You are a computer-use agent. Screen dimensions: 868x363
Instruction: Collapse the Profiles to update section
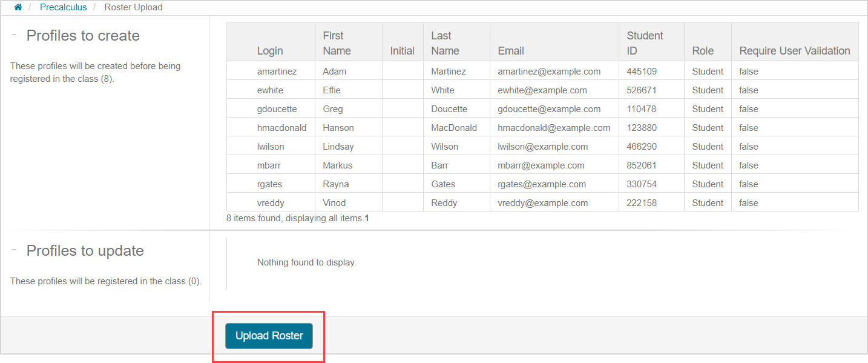14,250
